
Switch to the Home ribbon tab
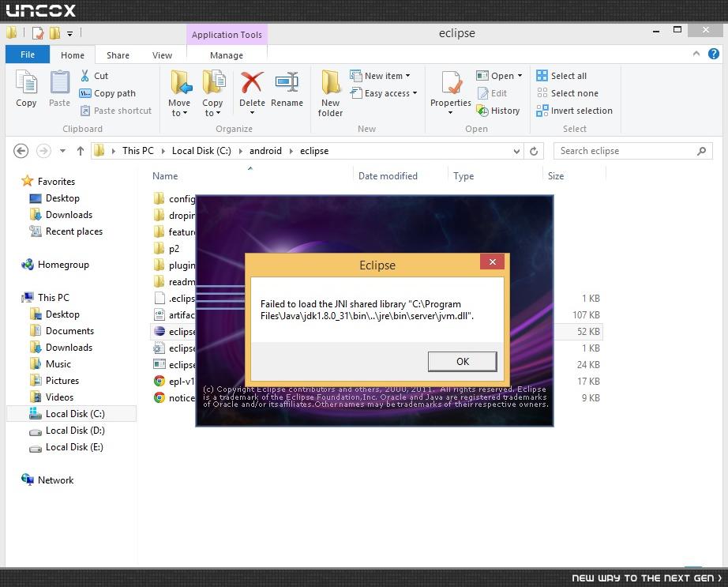73,55
